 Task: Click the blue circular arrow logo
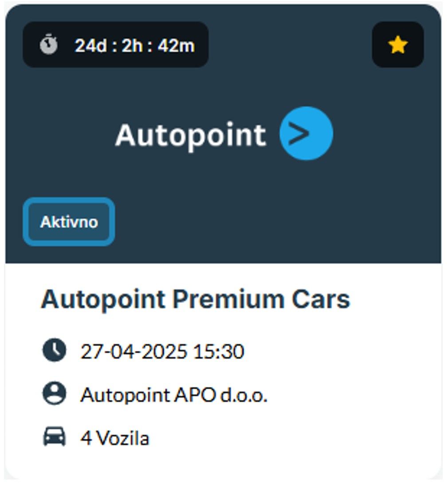(x=306, y=133)
